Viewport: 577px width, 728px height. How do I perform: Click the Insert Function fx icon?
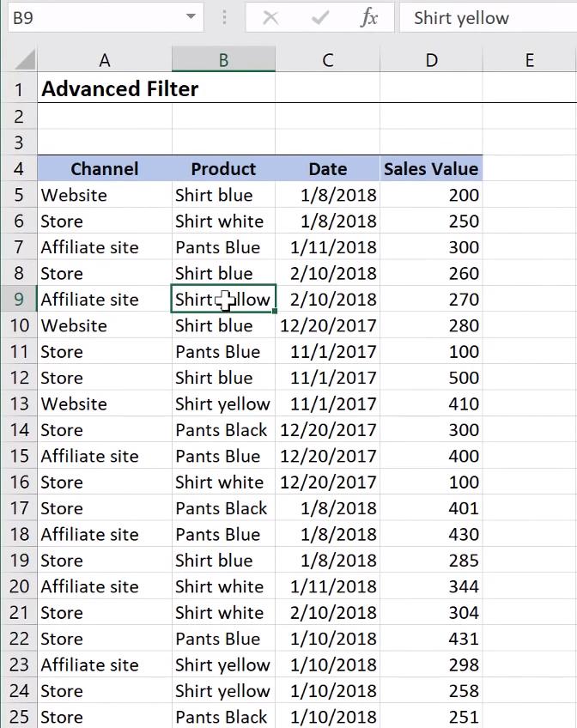(x=369, y=17)
